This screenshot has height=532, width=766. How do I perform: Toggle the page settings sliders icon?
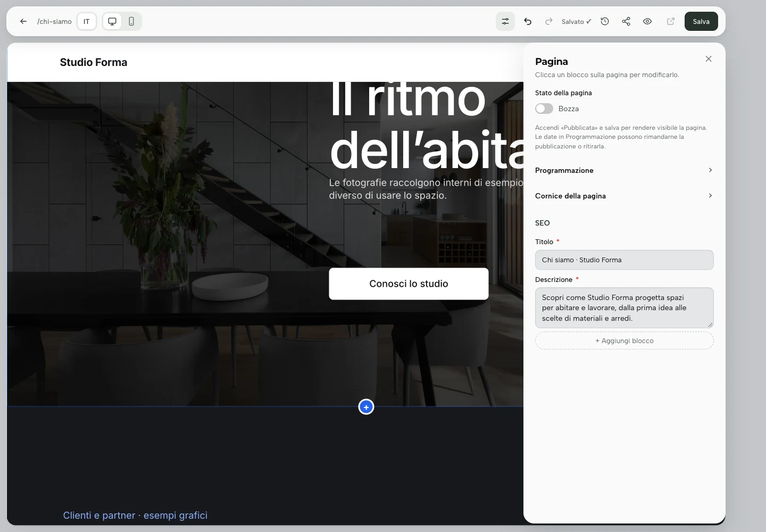[x=505, y=21]
